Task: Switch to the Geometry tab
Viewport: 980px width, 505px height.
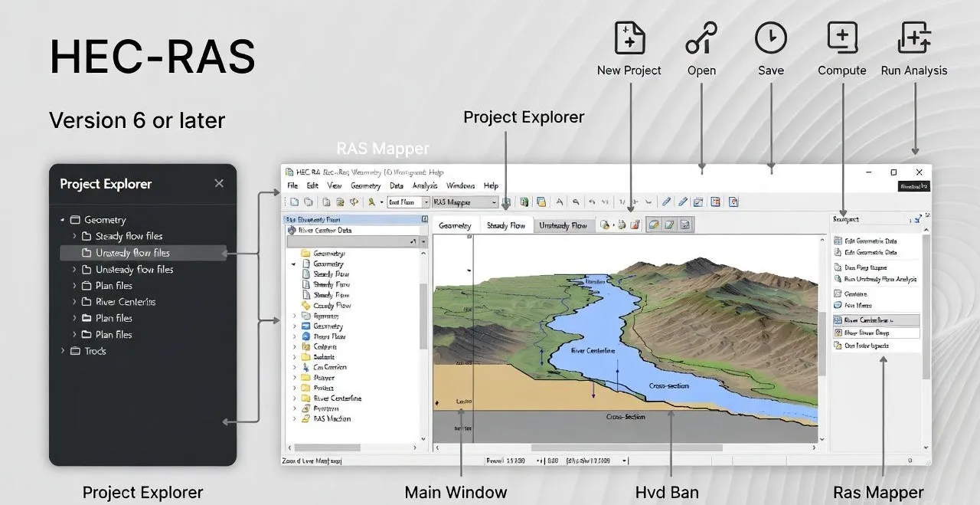Action: [456, 225]
